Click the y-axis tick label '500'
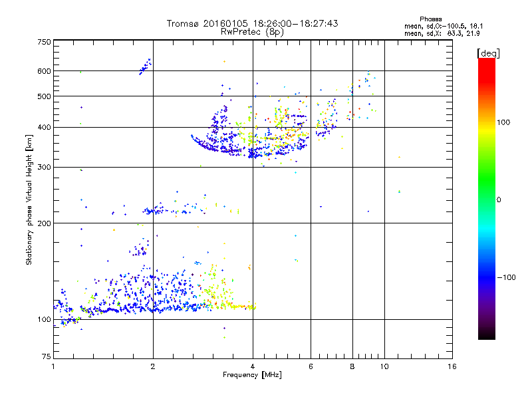The height and width of the screenshot is (399, 532). [x=44, y=96]
